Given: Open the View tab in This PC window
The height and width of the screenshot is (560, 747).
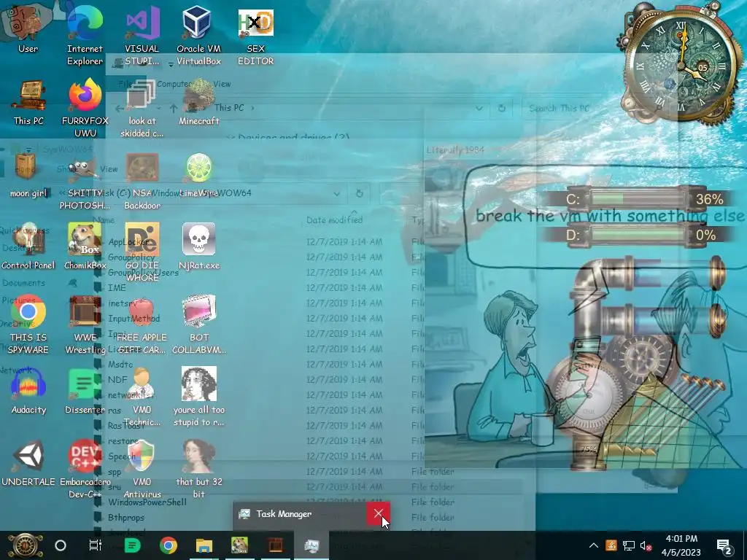Looking at the screenshot, I should 222,84.
